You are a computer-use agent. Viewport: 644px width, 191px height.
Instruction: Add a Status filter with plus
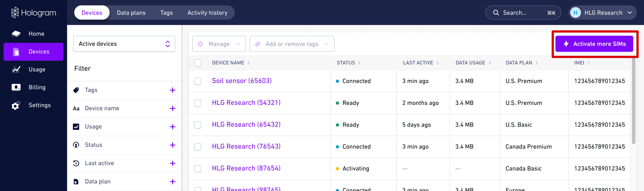(x=173, y=145)
